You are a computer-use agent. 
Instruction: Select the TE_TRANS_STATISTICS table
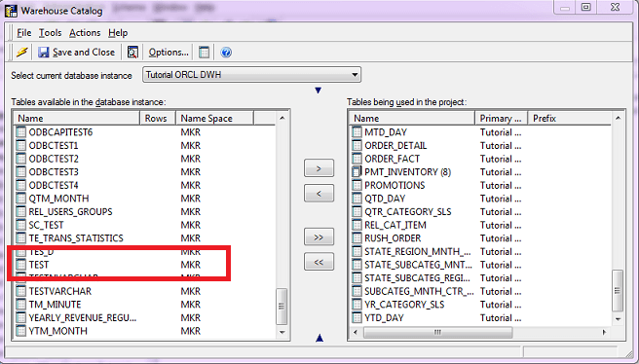(x=76, y=237)
